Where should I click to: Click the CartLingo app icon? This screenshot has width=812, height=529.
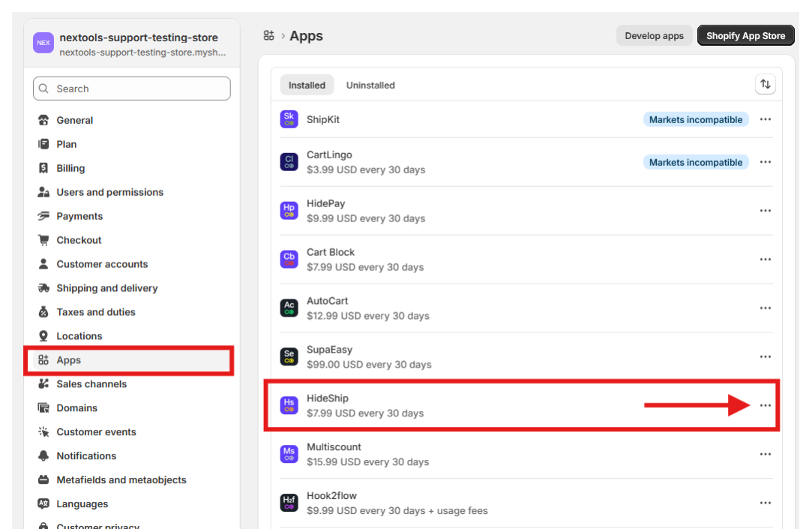tap(289, 162)
